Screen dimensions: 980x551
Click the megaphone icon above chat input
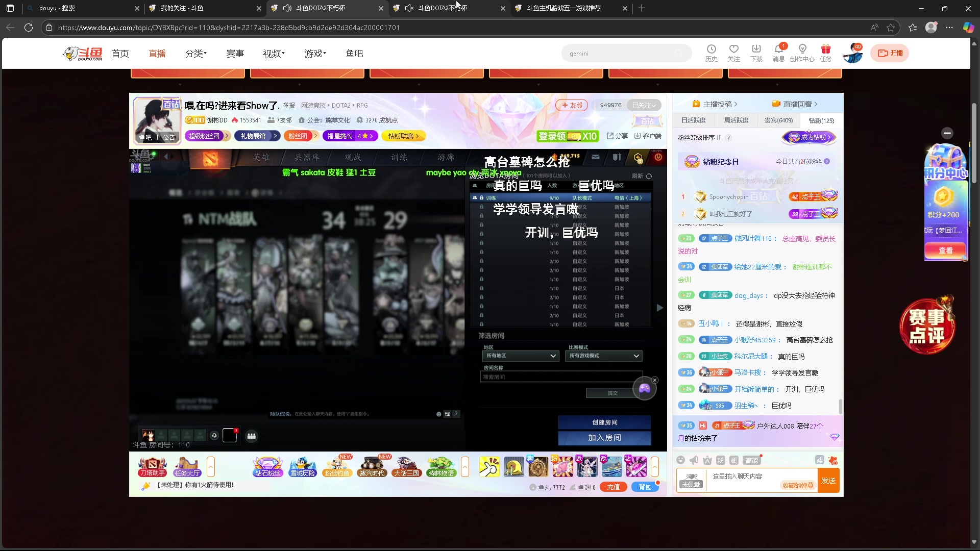(x=694, y=460)
